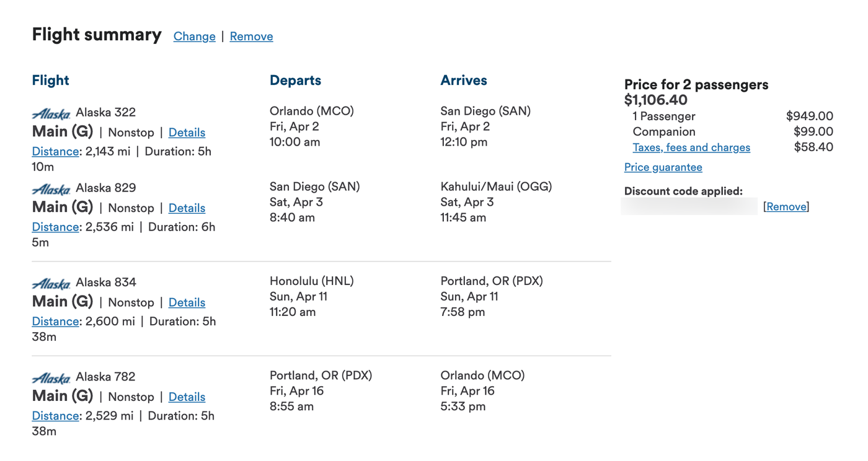The image size is (868, 461).
Task: Click the Alaska logo beside flight 322
Action: pos(51,113)
